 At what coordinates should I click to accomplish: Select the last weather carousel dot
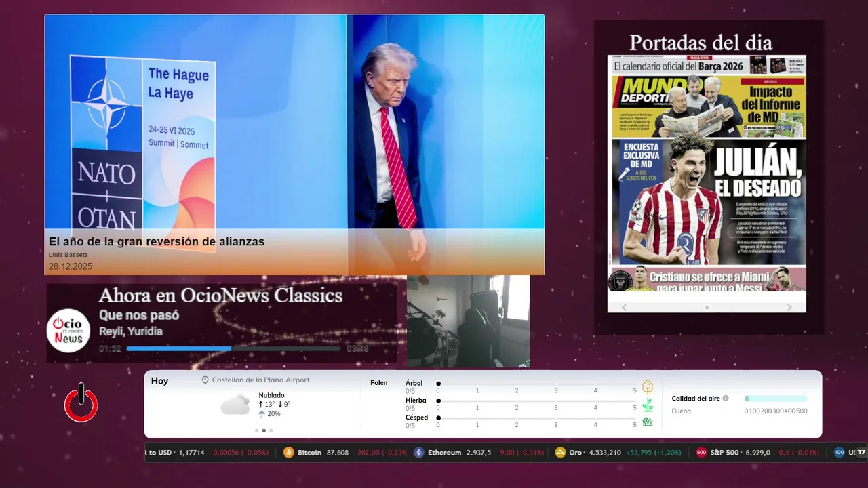[271, 430]
